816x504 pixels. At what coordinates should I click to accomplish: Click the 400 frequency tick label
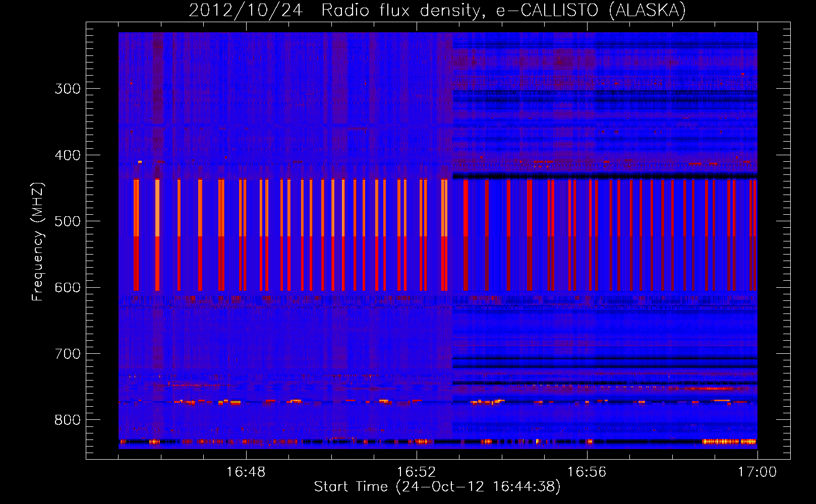tap(68, 155)
